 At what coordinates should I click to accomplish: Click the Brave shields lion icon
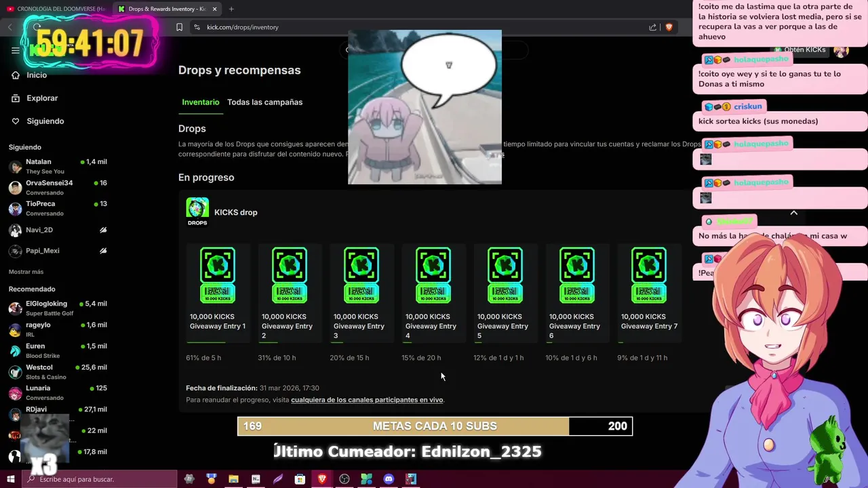(x=669, y=27)
